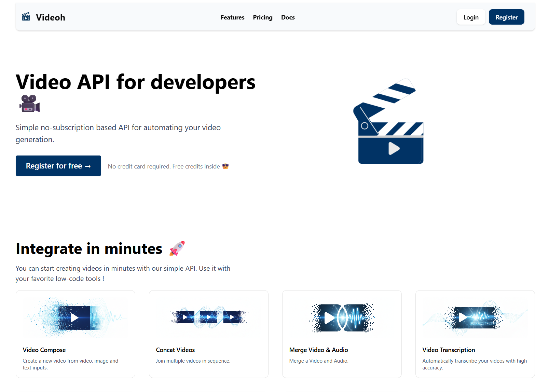Click the Login button
The width and height of the screenshot is (549, 392).
point(471,17)
